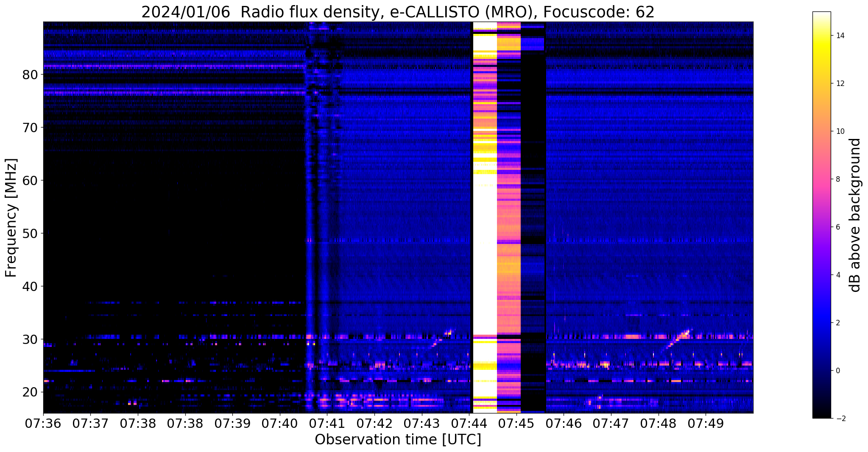Screen dimensions: 868x452
Task: Click the 70 frequency tick label
Action: pos(30,128)
